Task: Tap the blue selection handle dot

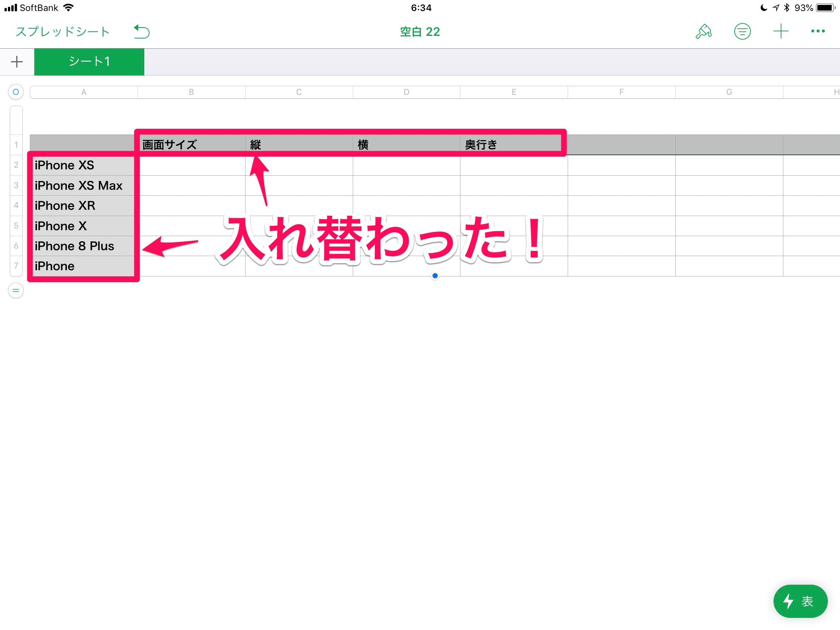Action: (435, 276)
